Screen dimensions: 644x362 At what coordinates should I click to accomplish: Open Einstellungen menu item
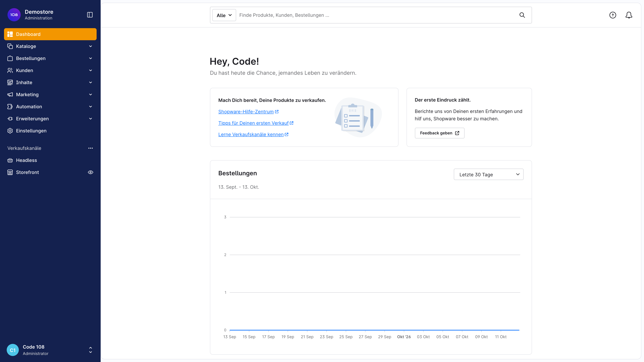pyautogui.click(x=50, y=131)
